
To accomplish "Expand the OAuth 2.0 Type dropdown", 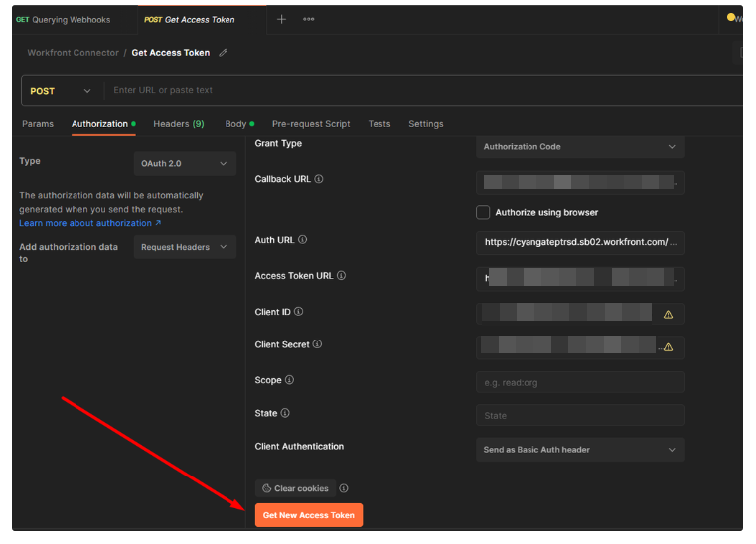I will (185, 163).
